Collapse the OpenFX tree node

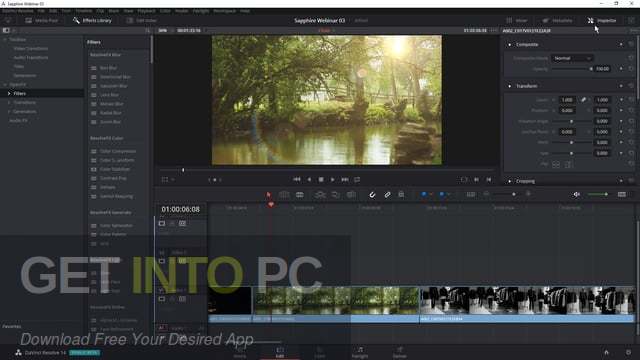(5, 84)
